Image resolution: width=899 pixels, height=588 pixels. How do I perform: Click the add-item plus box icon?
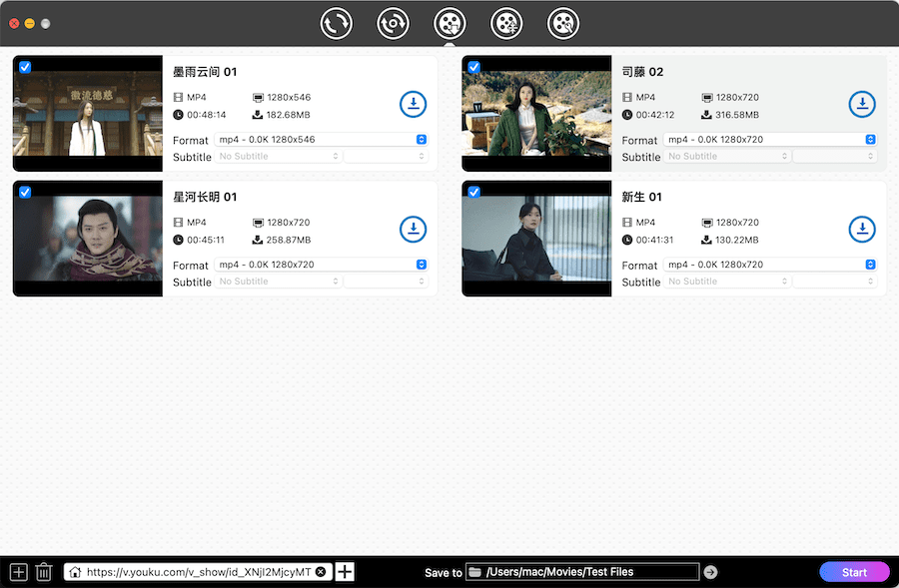(18, 572)
